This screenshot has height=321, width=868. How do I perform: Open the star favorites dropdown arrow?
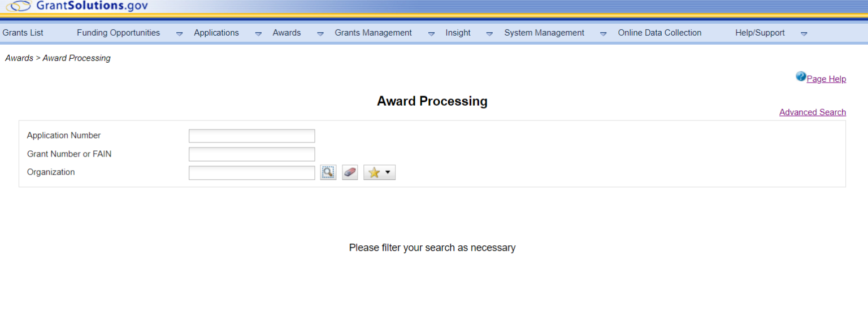[x=388, y=172]
